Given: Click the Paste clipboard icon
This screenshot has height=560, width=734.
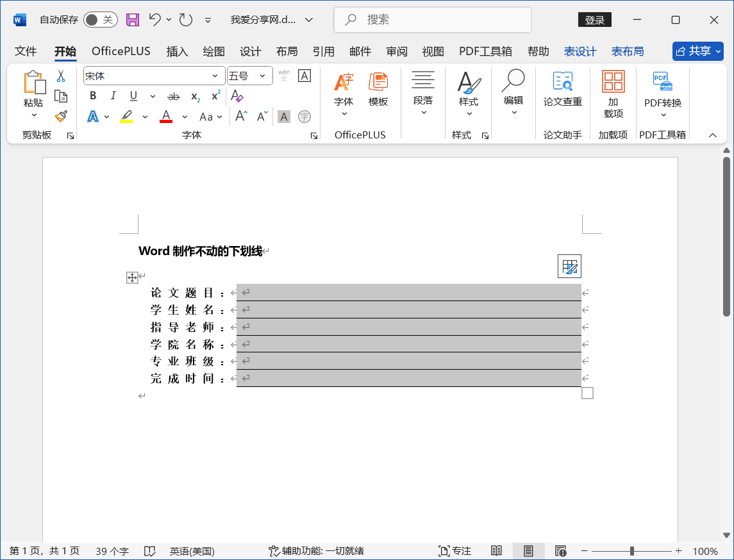Looking at the screenshot, I should click(x=34, y=83).
